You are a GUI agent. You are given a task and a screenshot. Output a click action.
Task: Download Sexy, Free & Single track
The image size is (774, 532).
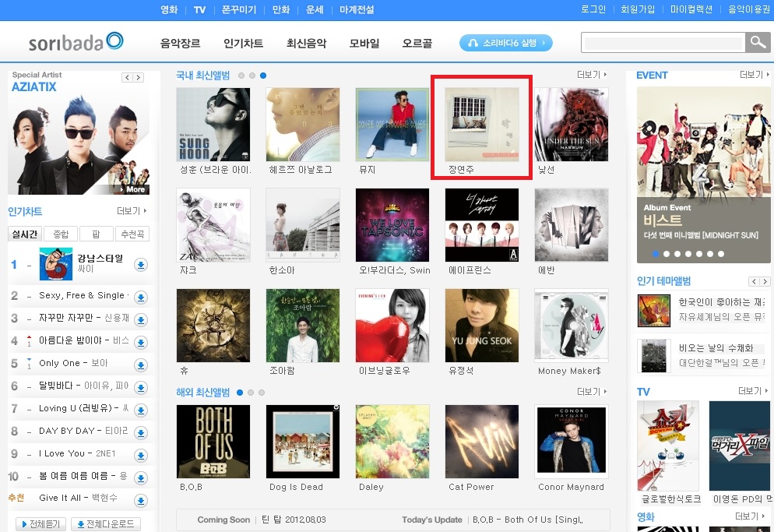pos(141,298)
